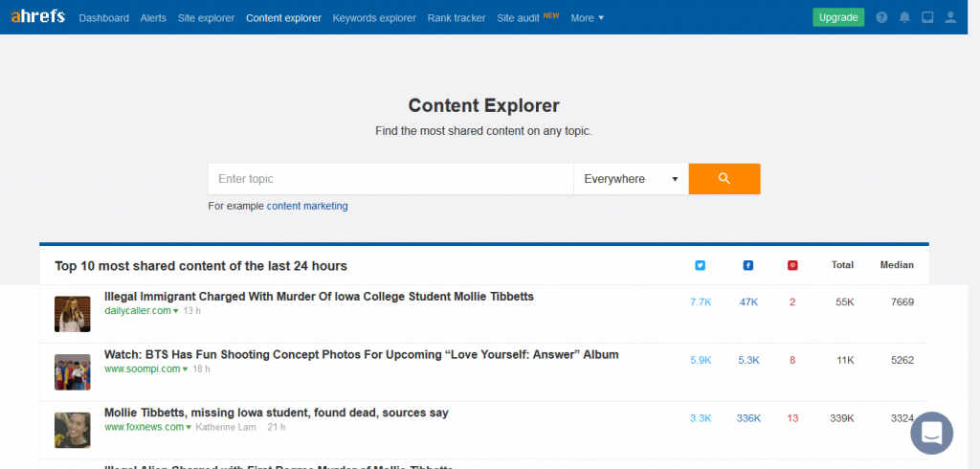The width and height of the screenshot is (980, 469).
Task: Click the 55K total shares value
Action: pos(845,302)
